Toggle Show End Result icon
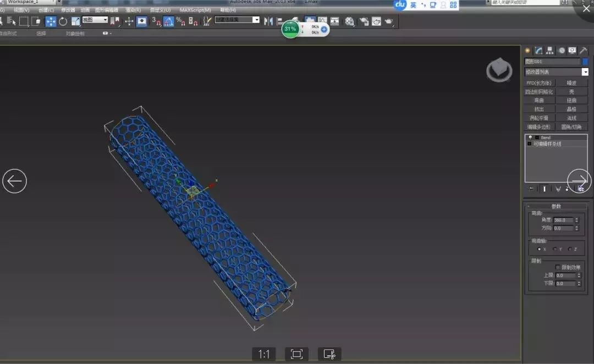 (x=544, y=189)
